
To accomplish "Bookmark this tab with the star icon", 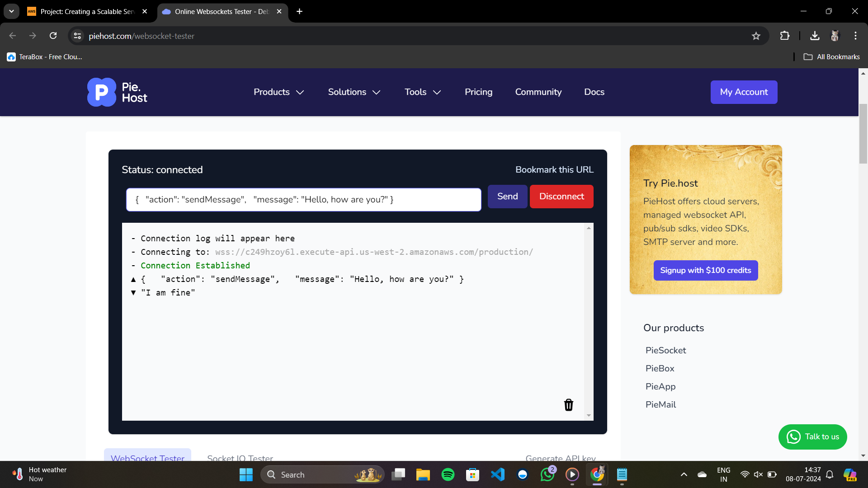I will (x=756, y=36).
